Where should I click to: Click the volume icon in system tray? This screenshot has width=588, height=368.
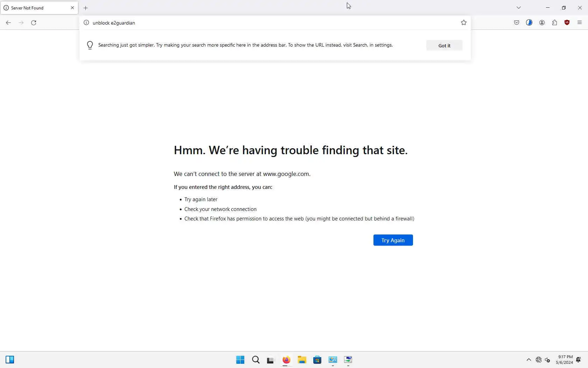click(548, 360)
